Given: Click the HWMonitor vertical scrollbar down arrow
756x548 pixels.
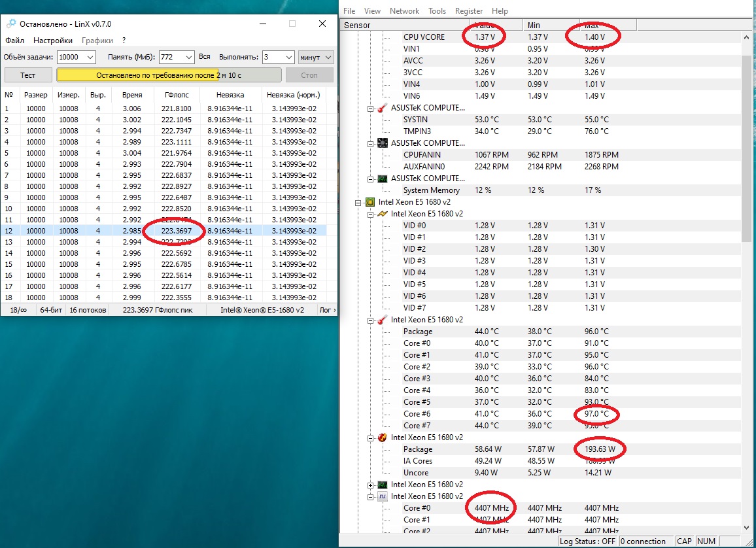Looking at the screenshot, I should coord(747,527).
